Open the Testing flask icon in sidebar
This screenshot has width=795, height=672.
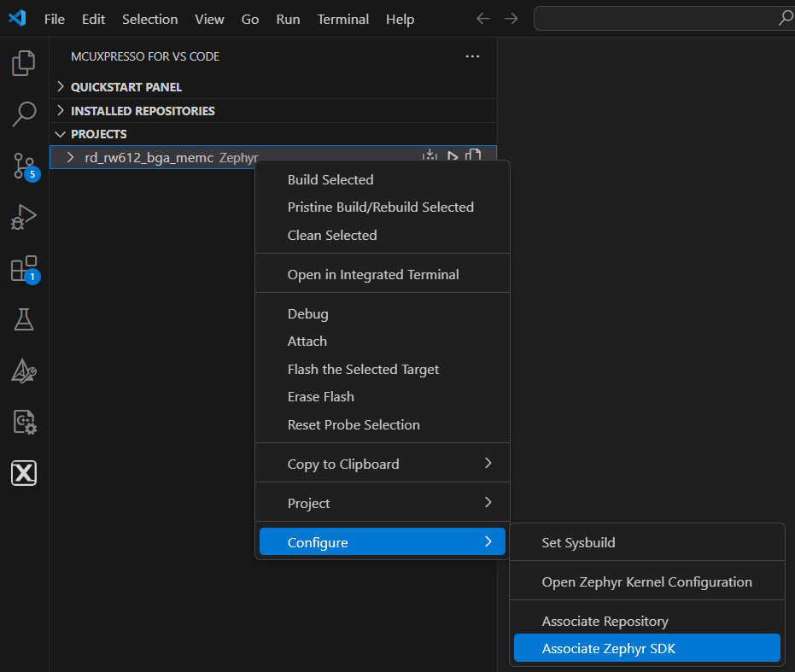click(23, 319)
